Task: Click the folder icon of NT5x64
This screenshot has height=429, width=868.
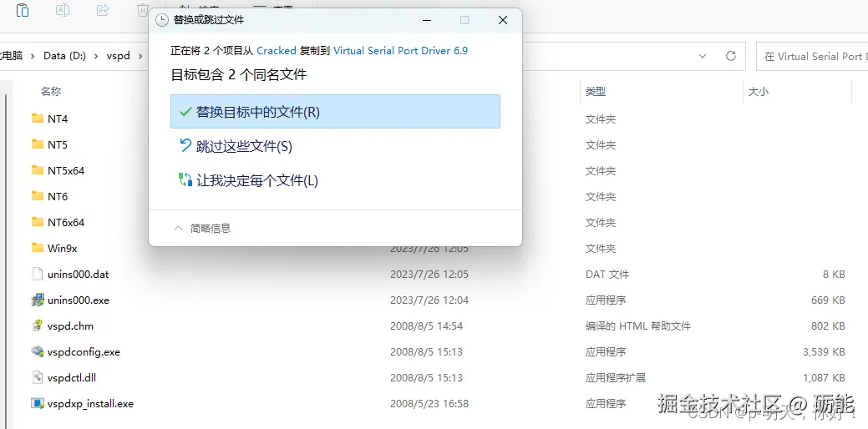Action: (38, 170)
